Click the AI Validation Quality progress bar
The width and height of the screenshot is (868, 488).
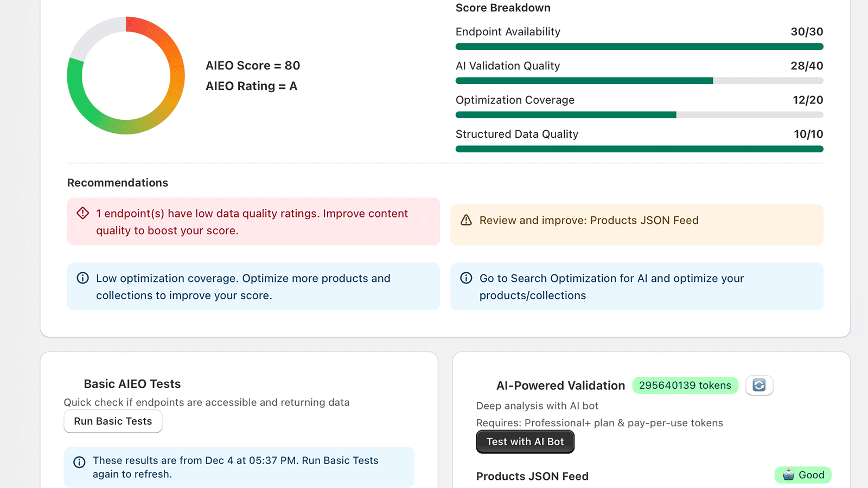click(x=639, y=80)
